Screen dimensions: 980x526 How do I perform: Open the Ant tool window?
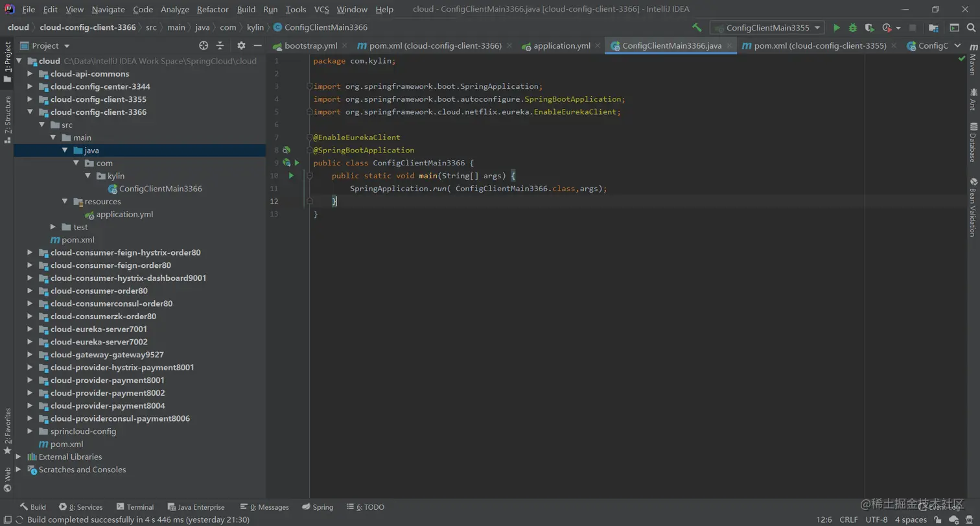[973, 101]
